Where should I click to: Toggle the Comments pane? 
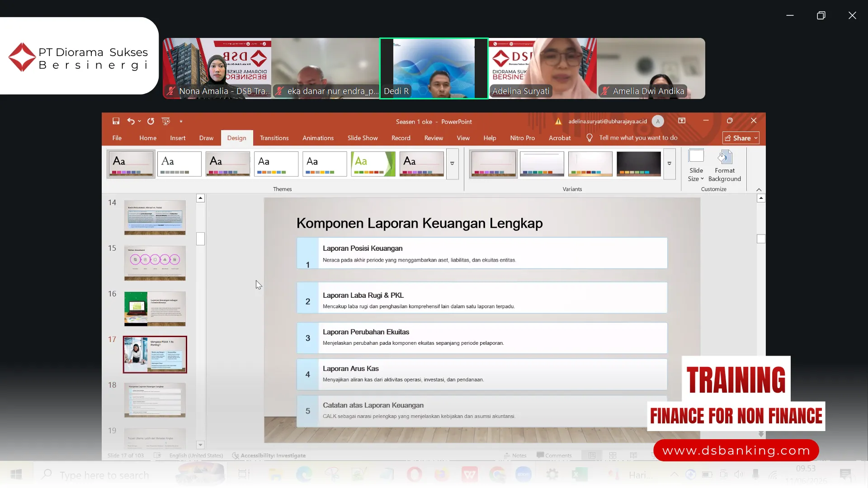point(554,455)
